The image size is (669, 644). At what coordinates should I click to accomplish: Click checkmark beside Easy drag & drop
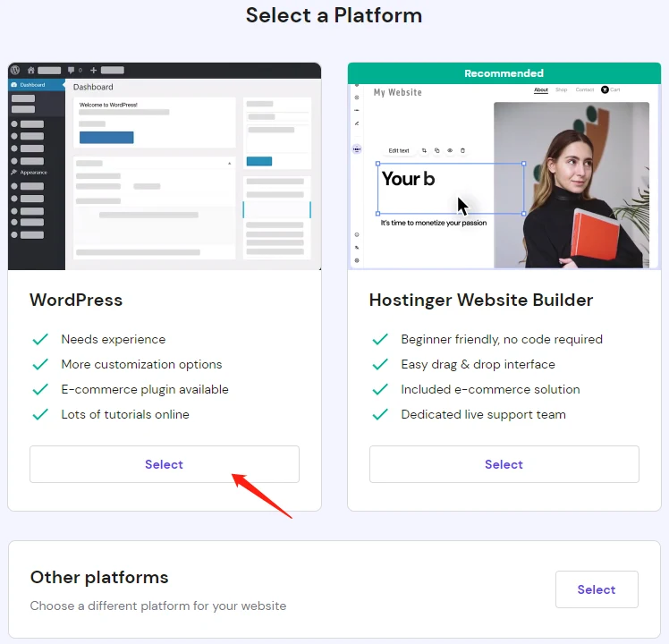(380, 364)
